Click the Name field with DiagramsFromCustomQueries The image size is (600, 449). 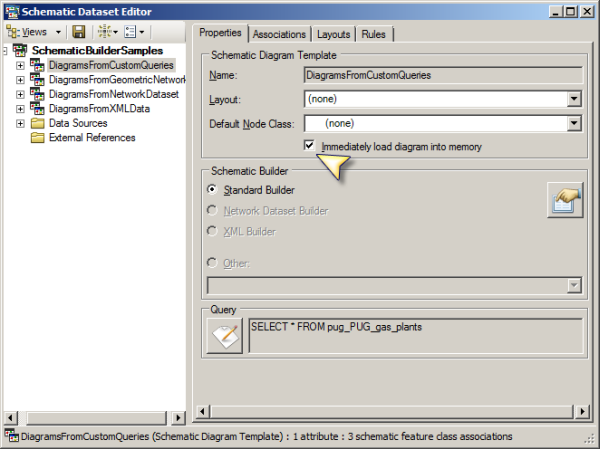(443, 75)
